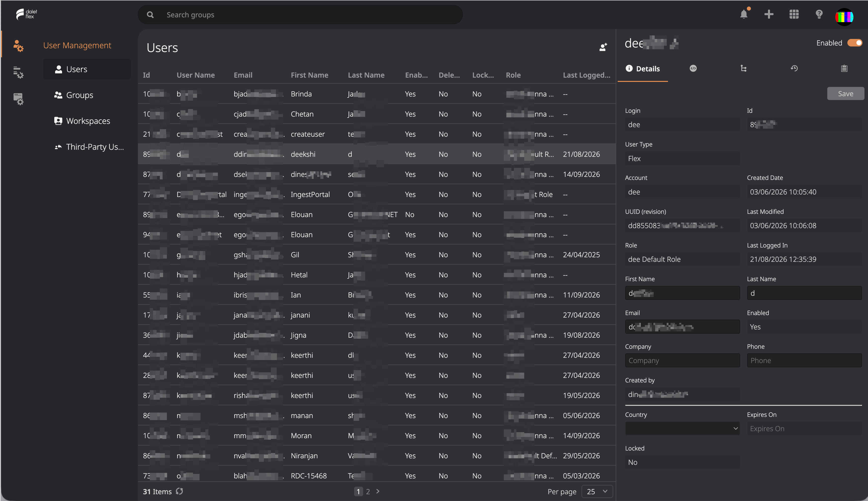Open the user profile avatar

pyautogui.click(x=844, y=17)
